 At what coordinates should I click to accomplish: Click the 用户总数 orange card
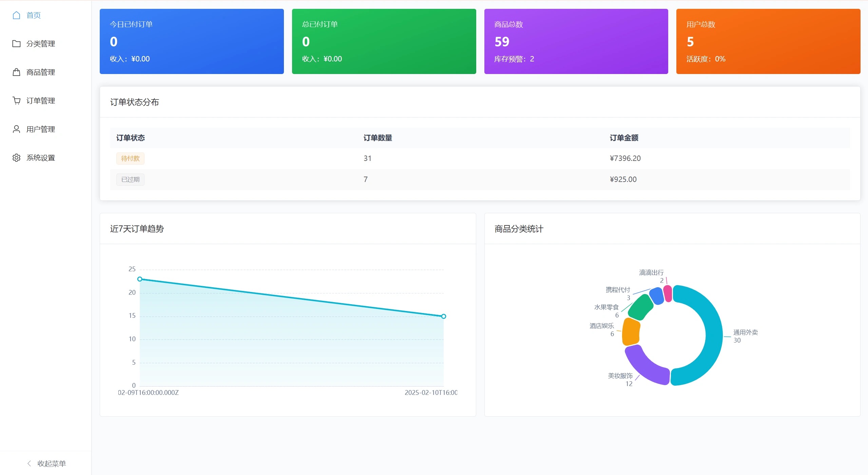pos(768,41)
